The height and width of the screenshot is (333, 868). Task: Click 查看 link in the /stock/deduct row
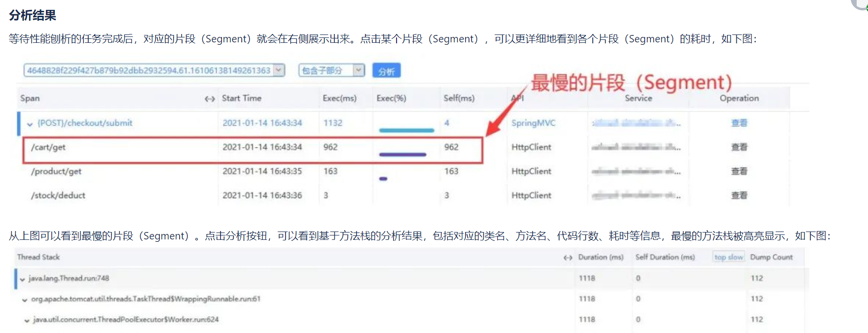pyautogui.click(x=739, y=195)
